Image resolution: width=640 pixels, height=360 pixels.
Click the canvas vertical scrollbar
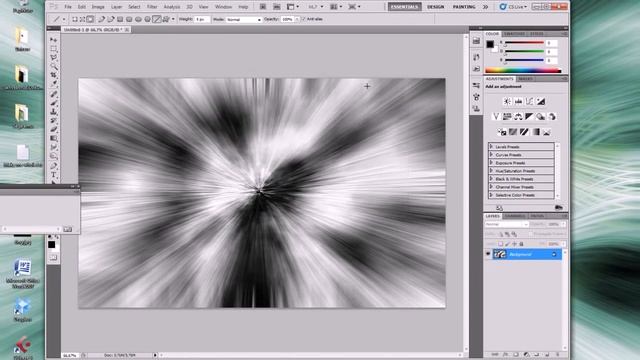tap(466, 193)
